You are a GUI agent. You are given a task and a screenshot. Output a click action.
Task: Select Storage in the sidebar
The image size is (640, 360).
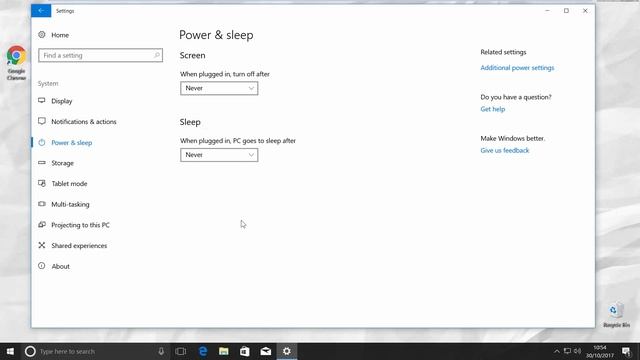[x=62, y=163]
